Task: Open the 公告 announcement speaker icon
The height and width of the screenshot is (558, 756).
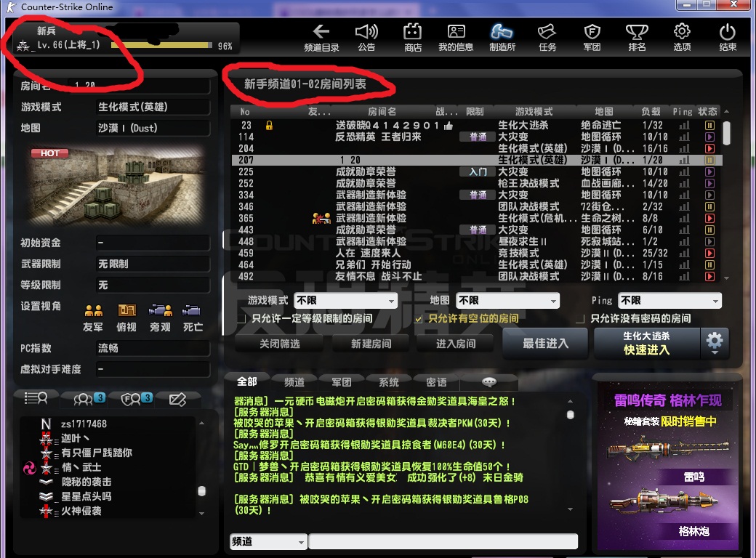Action: pyautogui.click(x=366, y=32)
